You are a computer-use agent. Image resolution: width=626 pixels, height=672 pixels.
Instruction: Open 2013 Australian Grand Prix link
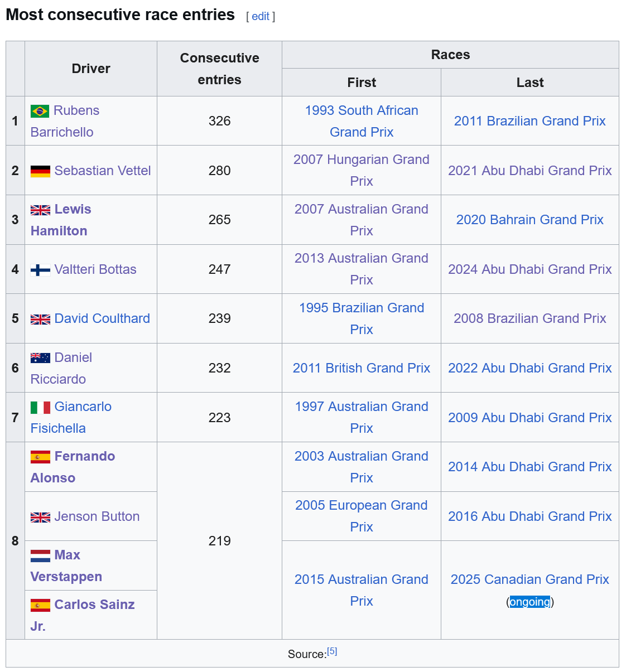point(362,269)
